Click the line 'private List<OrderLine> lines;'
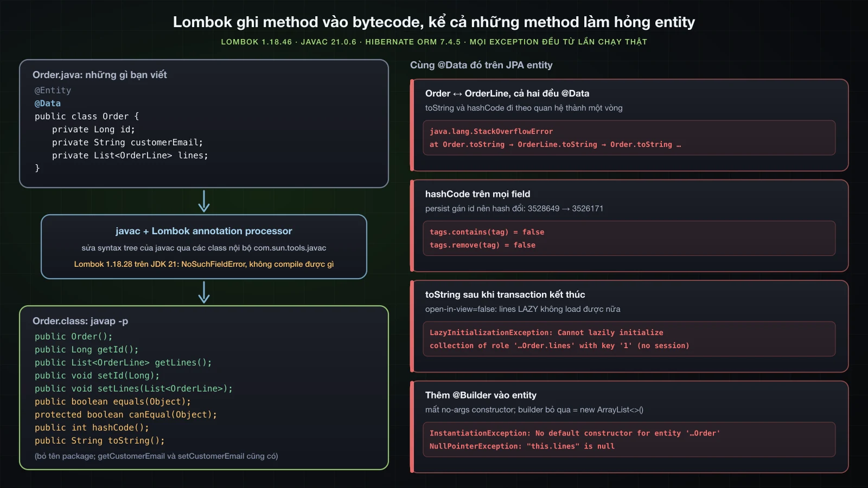This screenshot has height=488, width=868. coord(130,156)
